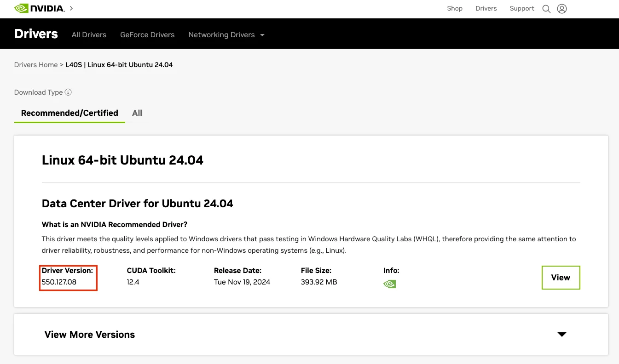This screenshot has height=364, width=619.
Task: Switch to the Recommended/Certified tab
Action: click(x=69, y=113)
